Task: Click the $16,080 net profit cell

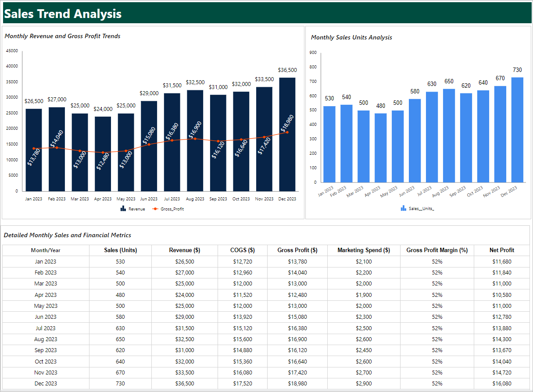Action: click(x=502, y=384)
